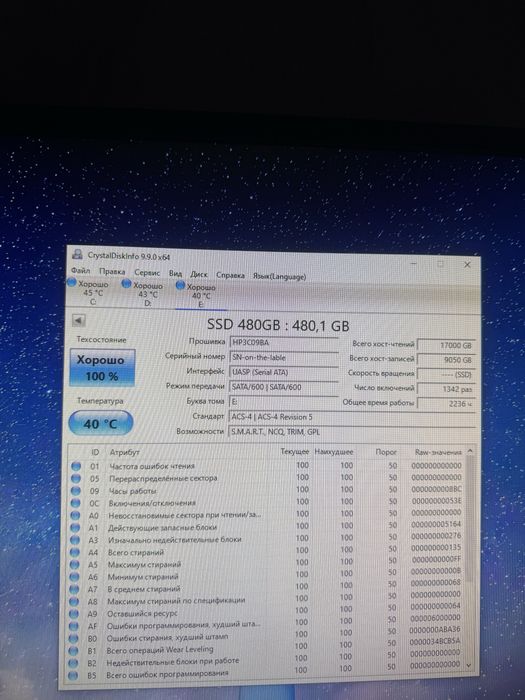This screenshot has width=525, height=700.
Task: Click the status icon of attribute AF
Action: click(74, 626)
